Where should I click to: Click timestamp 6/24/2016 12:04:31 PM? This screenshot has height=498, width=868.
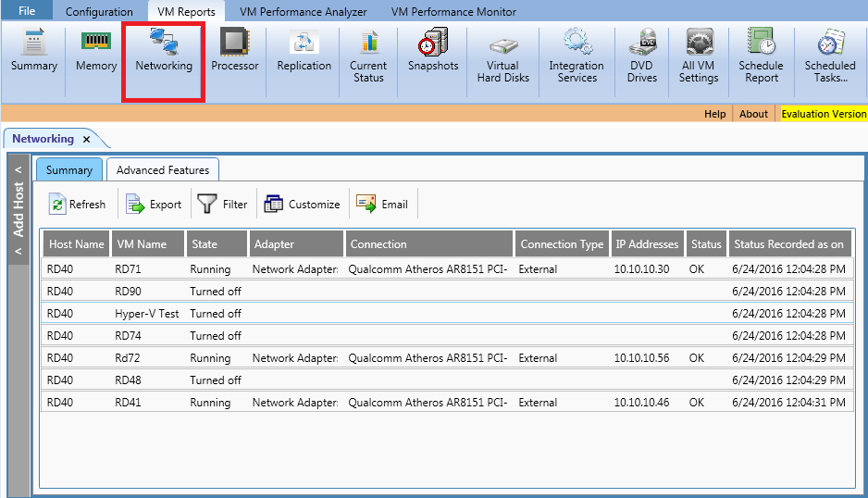[788, 402]
